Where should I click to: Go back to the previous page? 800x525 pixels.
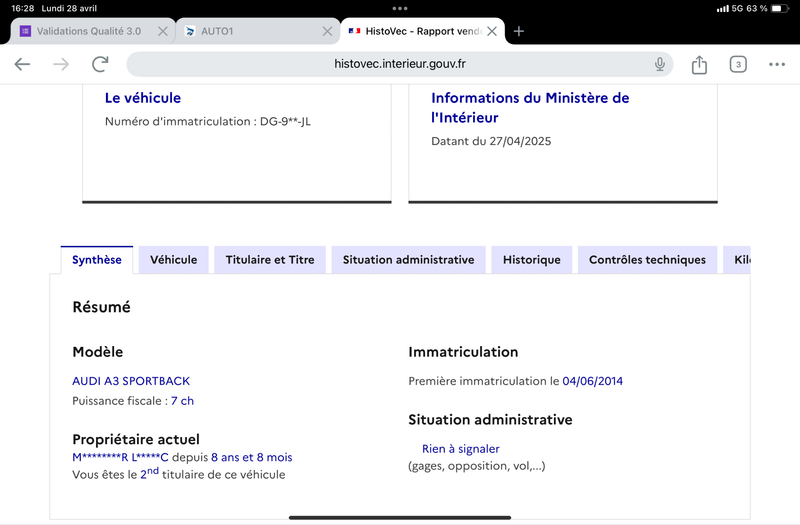[x=22, y=64]
